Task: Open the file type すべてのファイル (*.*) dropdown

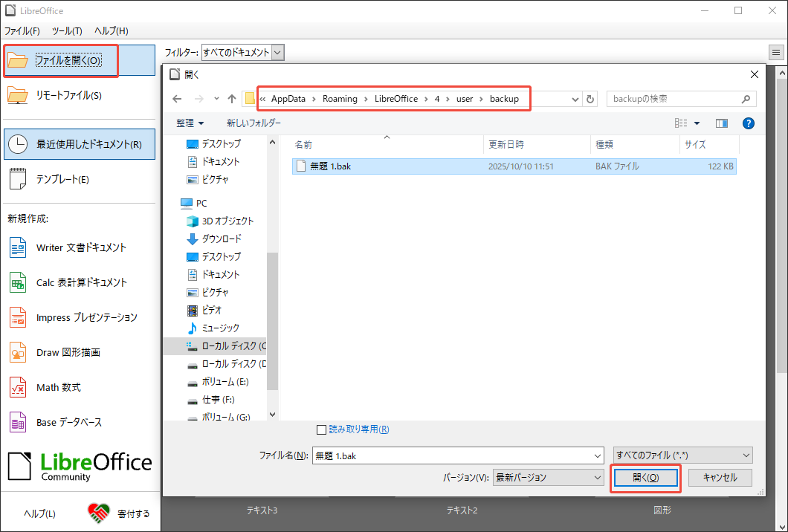Action: tap(683, 455)
